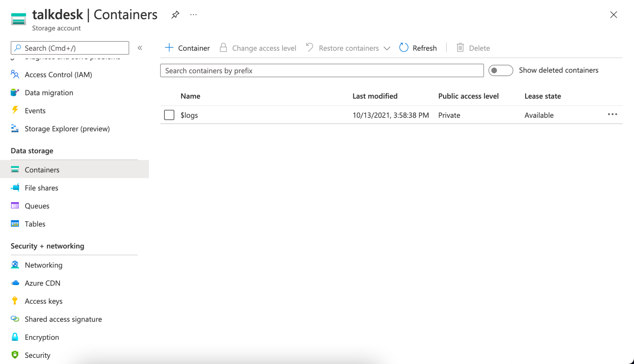Click the Access keys key icon
The width and height of the screenshot is (634, 364).
pos(15,301)
